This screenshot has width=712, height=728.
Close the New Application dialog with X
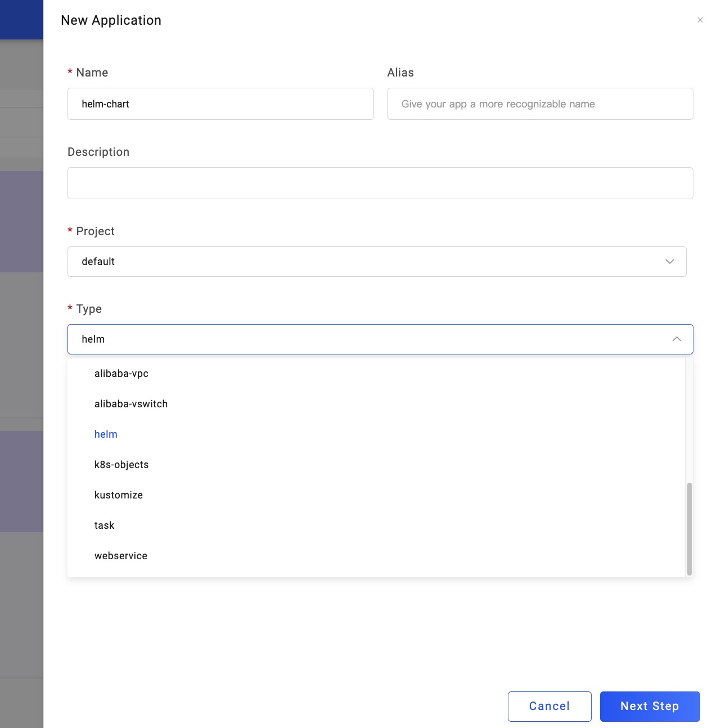(x=700, y=20)
